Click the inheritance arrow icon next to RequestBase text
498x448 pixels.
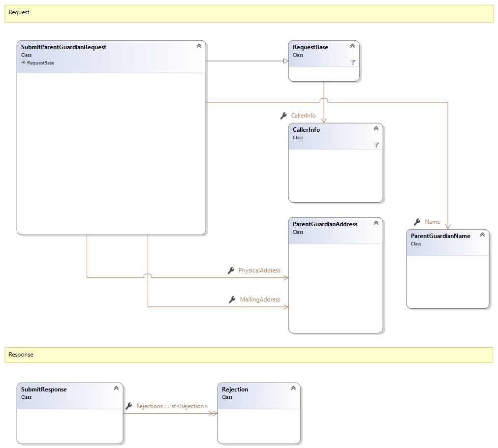[x=23, y=63]
